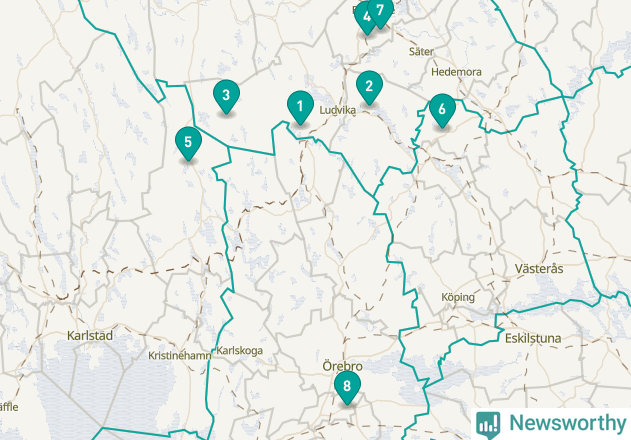Click the Karlskoga town label

click(239, 351)
